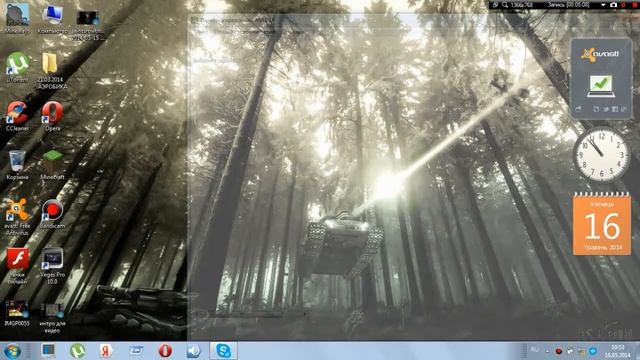This screenshot has height=360, width=640.
Task: Open the Компьютер desktop icon
Action: pos(53,19)
